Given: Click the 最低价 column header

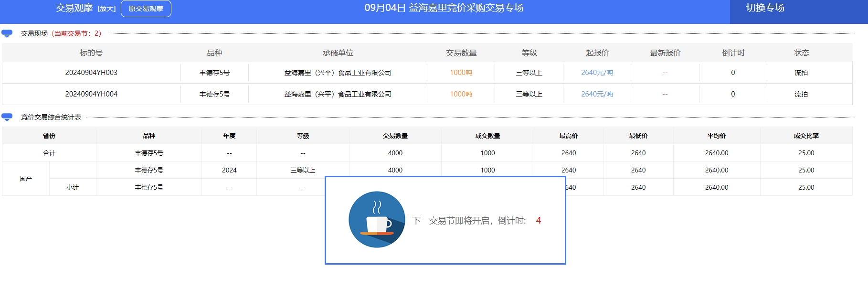Looking at the screenshot, I should tap(638, 136).
